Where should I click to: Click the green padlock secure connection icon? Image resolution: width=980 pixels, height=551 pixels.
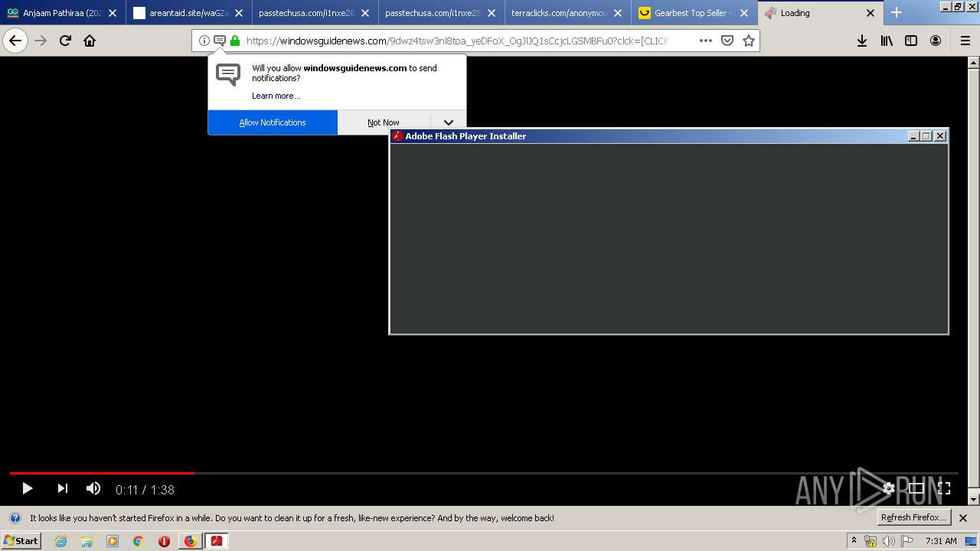pos(235,41)
